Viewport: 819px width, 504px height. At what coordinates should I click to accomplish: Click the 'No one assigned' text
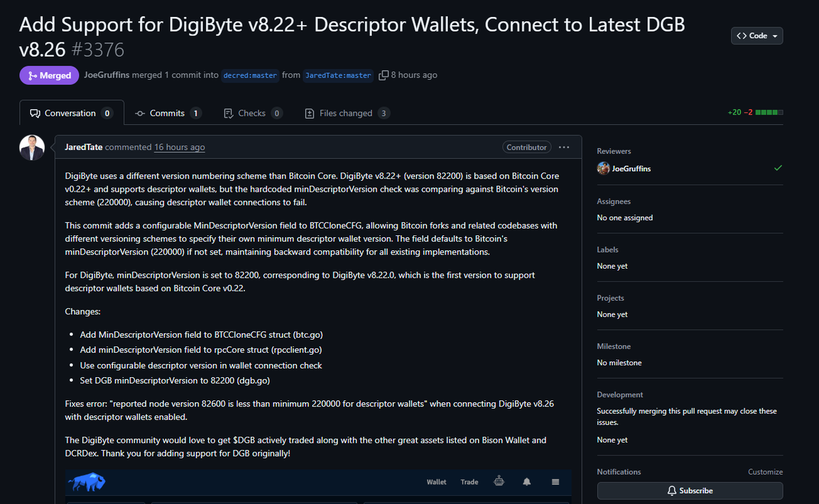[x=624, y=218]
